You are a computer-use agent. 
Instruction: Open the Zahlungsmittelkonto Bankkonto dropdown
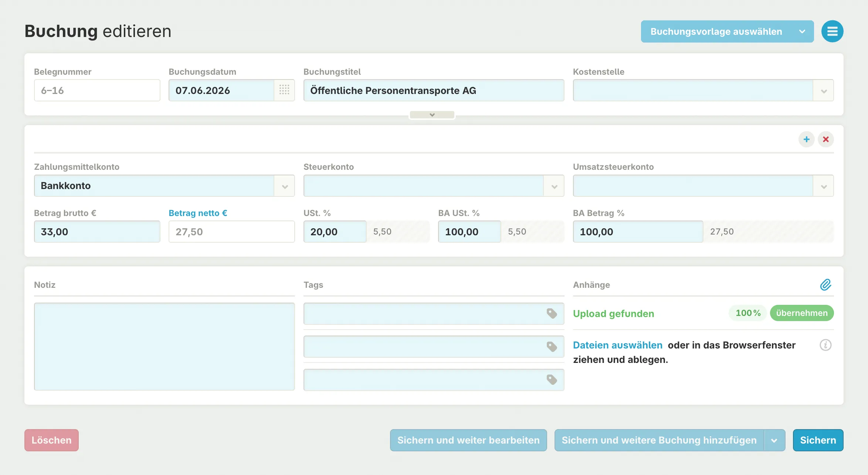click(x=284, y=186)
